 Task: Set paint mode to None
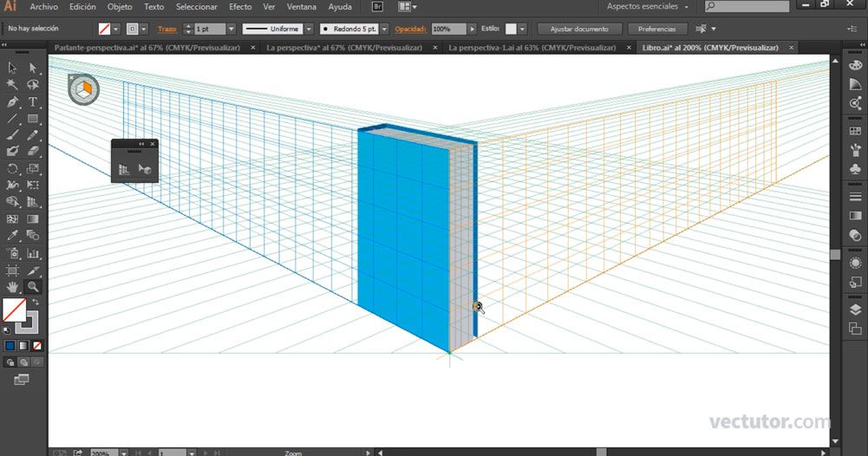point(36,346)
